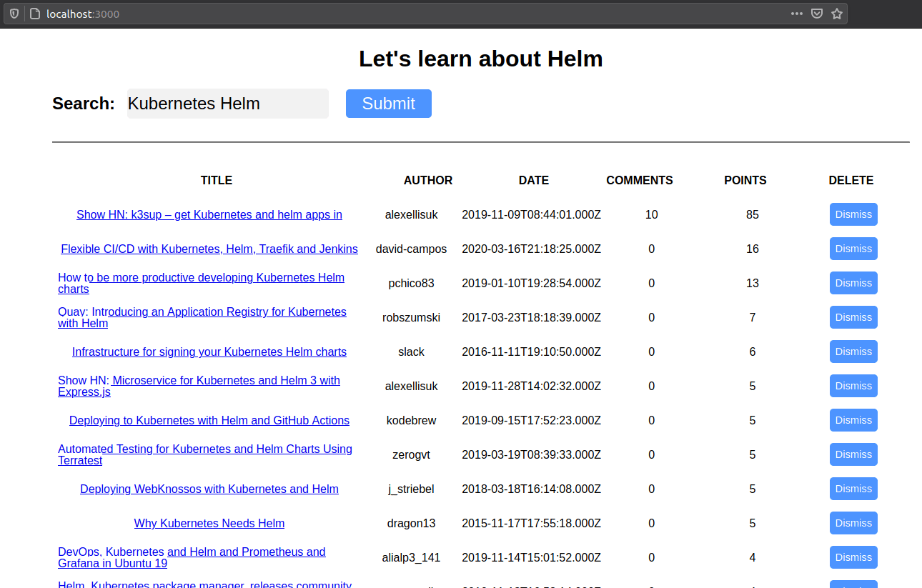Image resolution: width=922 pixels, height=588 pixels.
Task: Open the page actions three-dot menu
Action: pos(796,14)
